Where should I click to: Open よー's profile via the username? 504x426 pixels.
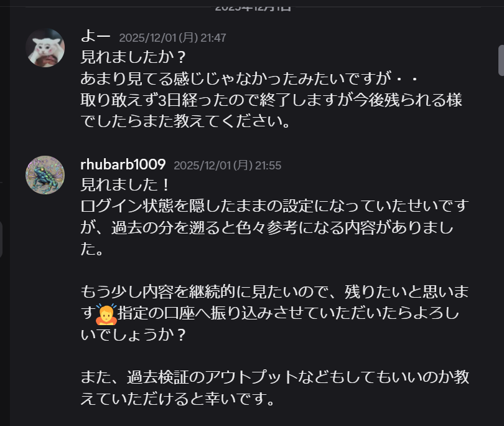tap(95, 37)
